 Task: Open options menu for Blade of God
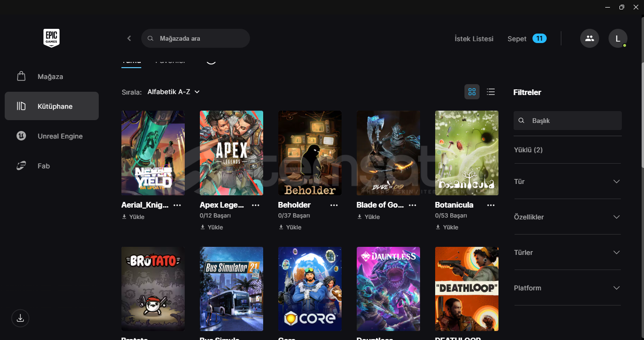[412, 205]
